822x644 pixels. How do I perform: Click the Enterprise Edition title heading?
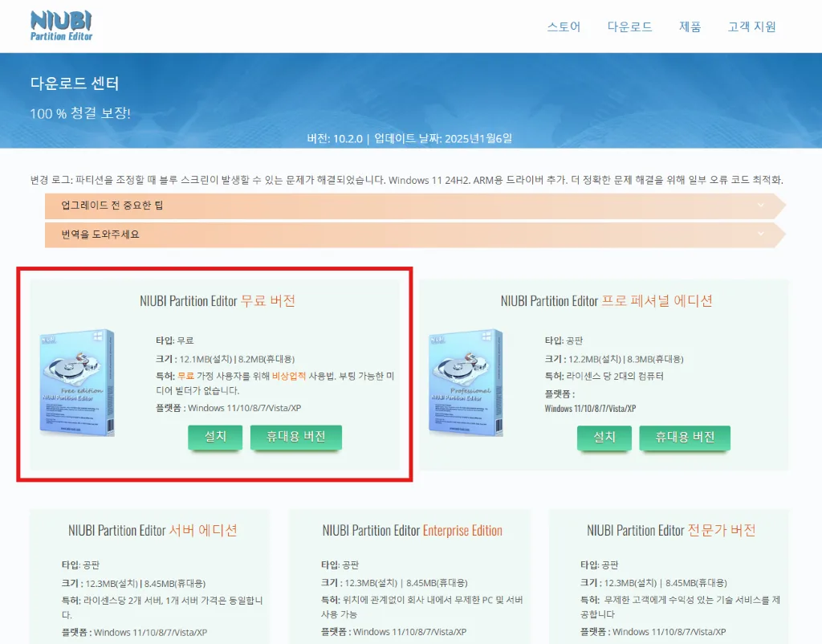pyautogui.click(x=412, y=531)
